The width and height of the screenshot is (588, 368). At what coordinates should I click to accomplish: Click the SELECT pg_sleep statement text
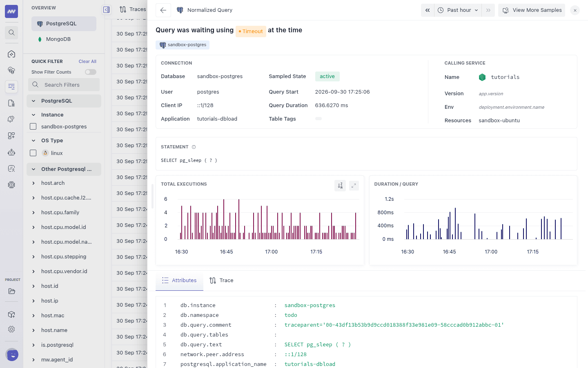coord(189,161)
